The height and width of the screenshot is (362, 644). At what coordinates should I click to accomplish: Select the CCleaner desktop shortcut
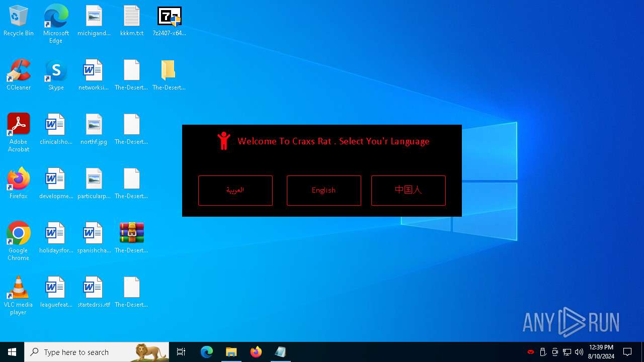19,75
